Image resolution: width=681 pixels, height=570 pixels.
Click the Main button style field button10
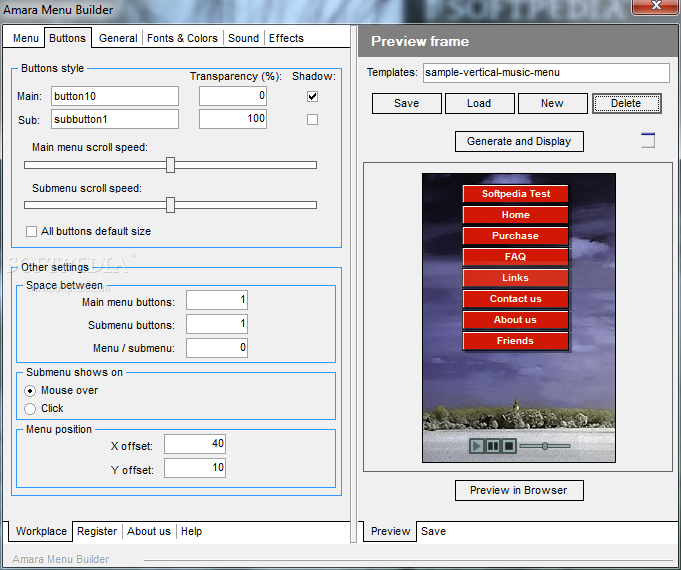(x=115, y=96)
